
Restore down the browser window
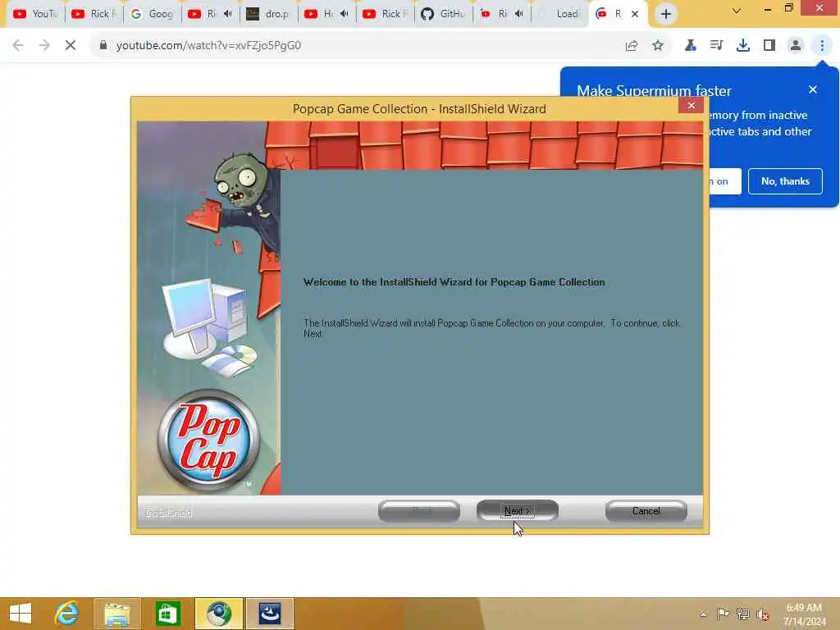[788, 8]
